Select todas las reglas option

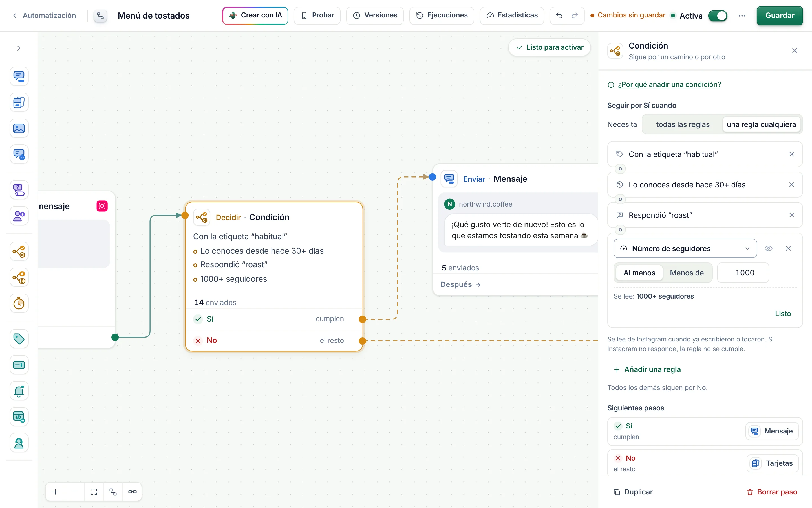click(683, 124)
